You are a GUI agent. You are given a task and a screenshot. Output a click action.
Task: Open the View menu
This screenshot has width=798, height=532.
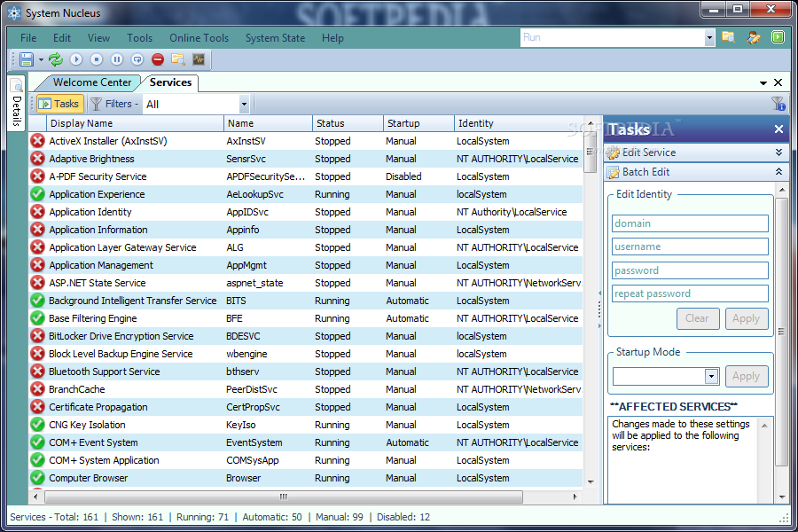click(x=98, y=38)
